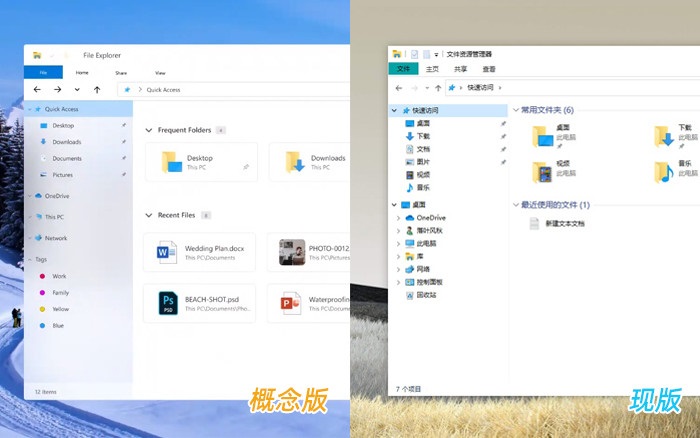Open the 共享 ribbon tab
Image resolution: width=700 pixels, height=438 pixels.
coord(460,69)
